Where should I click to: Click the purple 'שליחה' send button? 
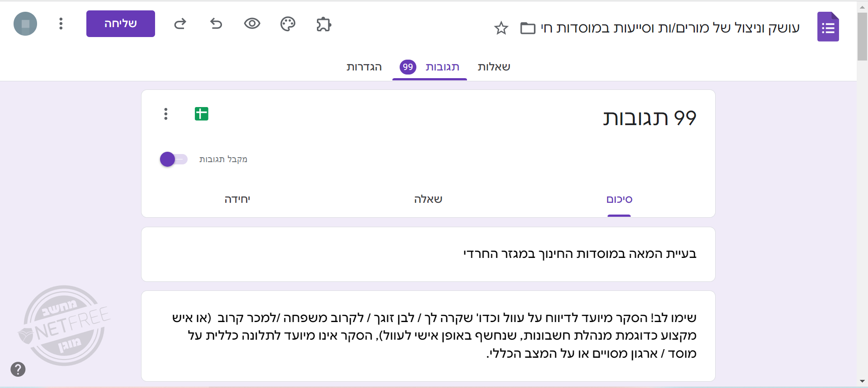(121, 23)
